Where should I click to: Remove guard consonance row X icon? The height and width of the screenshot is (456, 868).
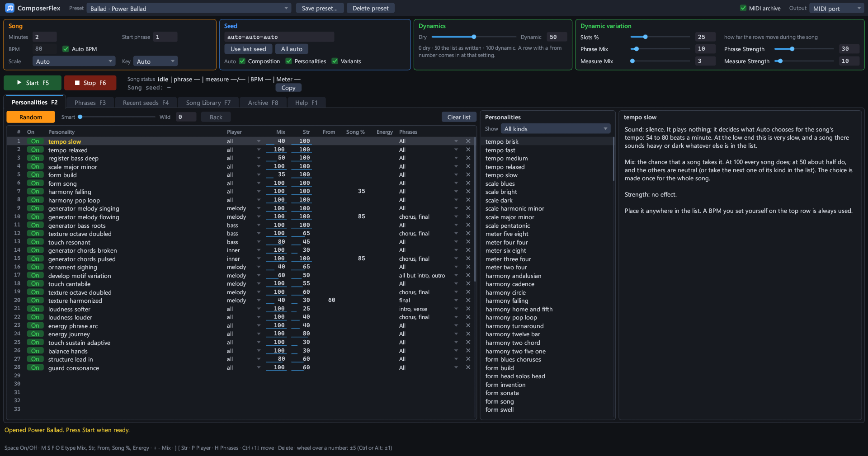click(x=468, y=367)
